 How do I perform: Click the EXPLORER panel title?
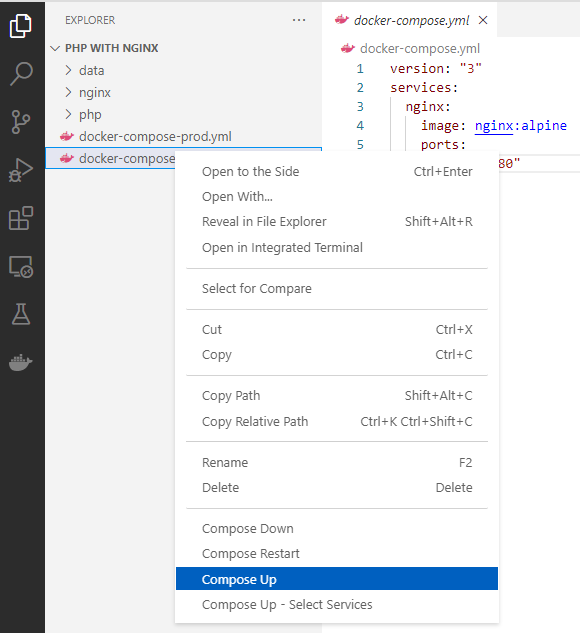pyautogui.click(x=90, y=20)
